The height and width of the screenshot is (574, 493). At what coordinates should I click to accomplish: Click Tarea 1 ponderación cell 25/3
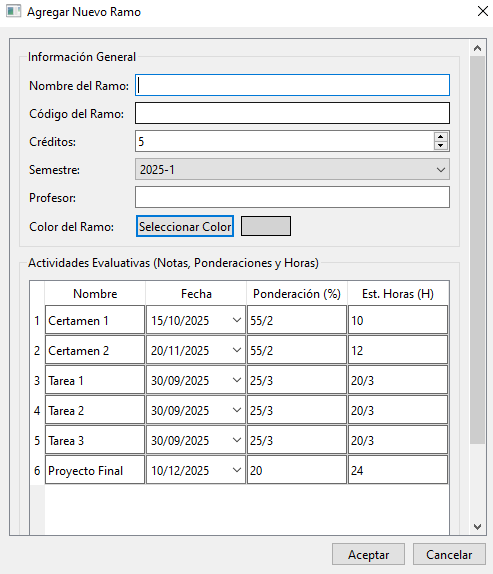tap(297, 380)
